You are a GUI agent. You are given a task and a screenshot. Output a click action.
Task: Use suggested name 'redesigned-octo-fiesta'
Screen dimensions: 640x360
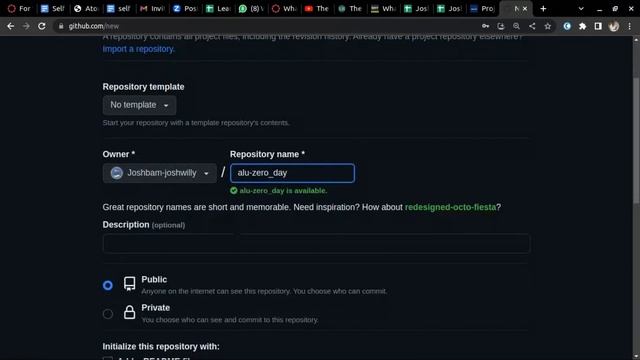(x=450, y=207)
